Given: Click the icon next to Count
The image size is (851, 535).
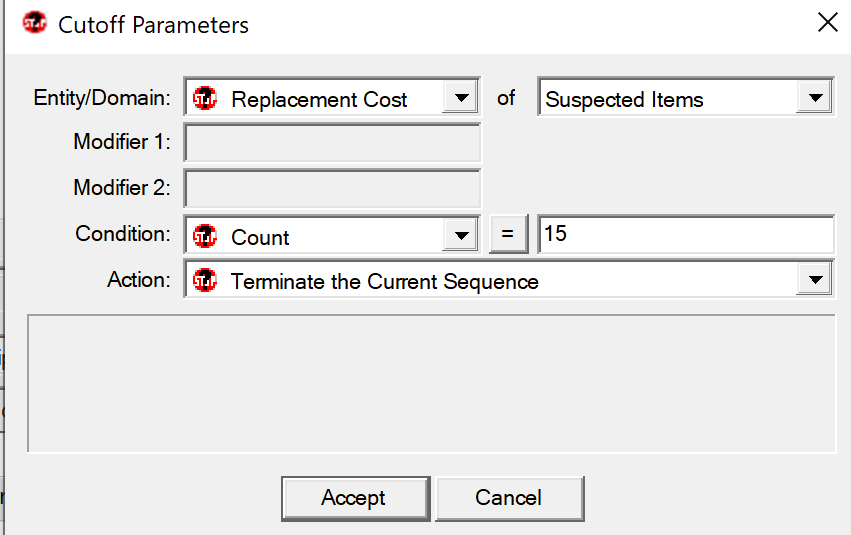Looking at the screenshot, I should 206,237.
